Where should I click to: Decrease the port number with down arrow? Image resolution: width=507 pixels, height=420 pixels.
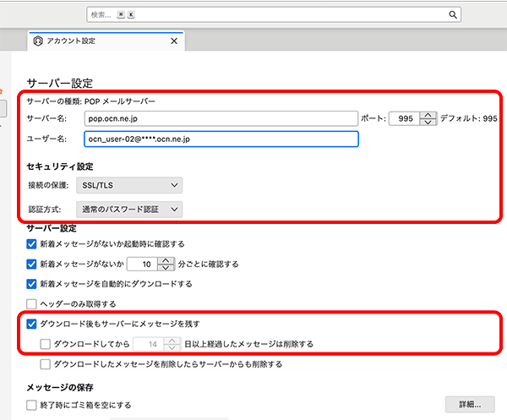click(x=428, y=123)
